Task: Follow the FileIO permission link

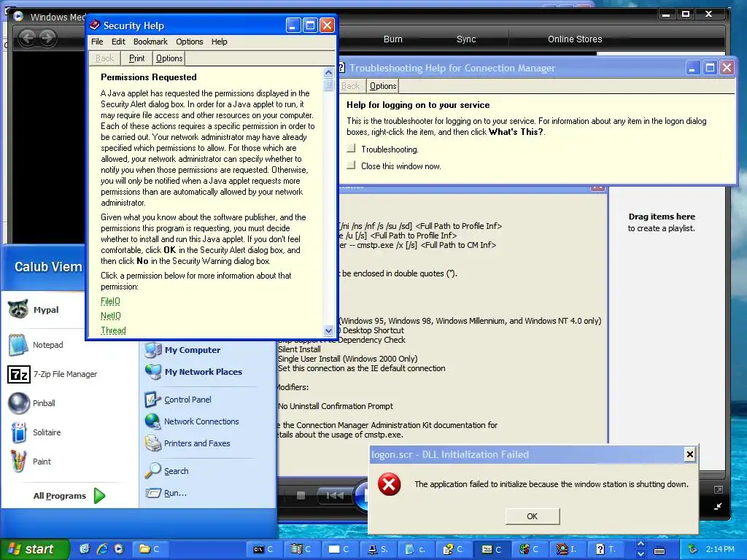Action: tap(110, 301)
